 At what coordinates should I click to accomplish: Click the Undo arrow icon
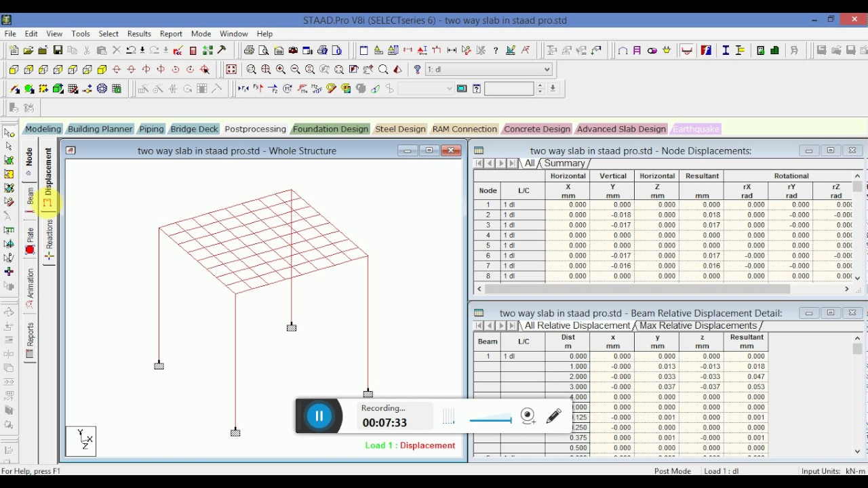(x=131, y=50)
